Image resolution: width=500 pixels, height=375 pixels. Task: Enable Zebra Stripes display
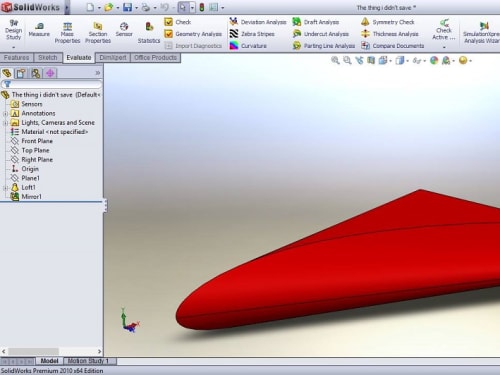(252, 34)
